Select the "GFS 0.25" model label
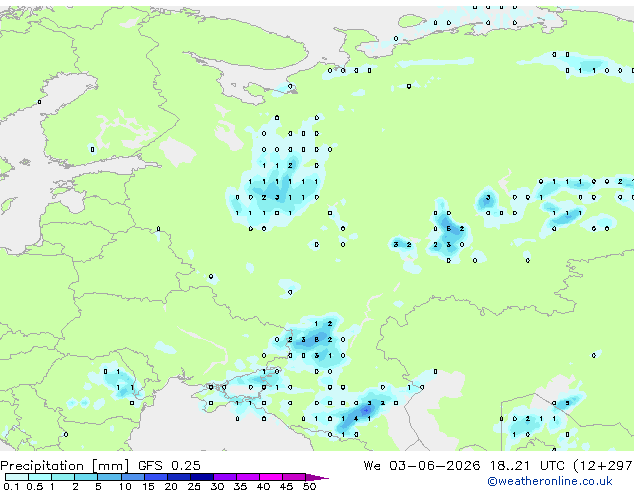This screenshot has height=490, width=634. [x=169, y=466]
